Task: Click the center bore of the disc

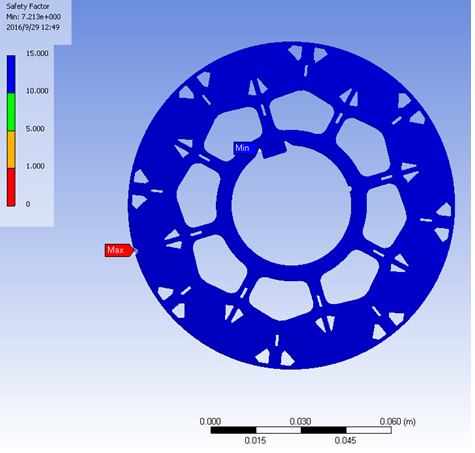Action: (x=291, y=206)
